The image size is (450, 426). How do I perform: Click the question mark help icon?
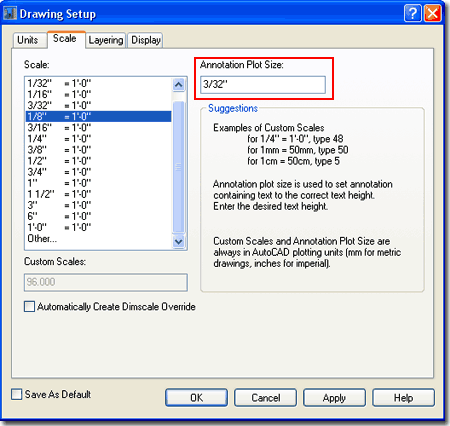412,13
